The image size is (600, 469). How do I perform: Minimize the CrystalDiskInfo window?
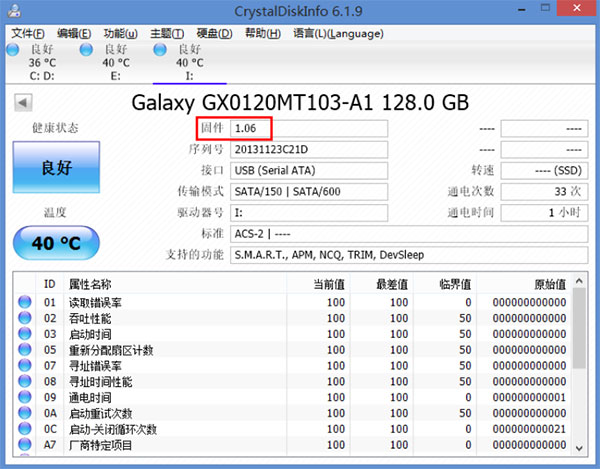click(521, 9)
